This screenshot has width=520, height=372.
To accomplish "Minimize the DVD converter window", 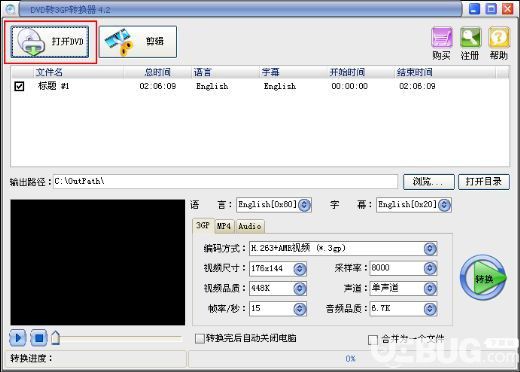I will pyautogui.click(x=475, y=9).
